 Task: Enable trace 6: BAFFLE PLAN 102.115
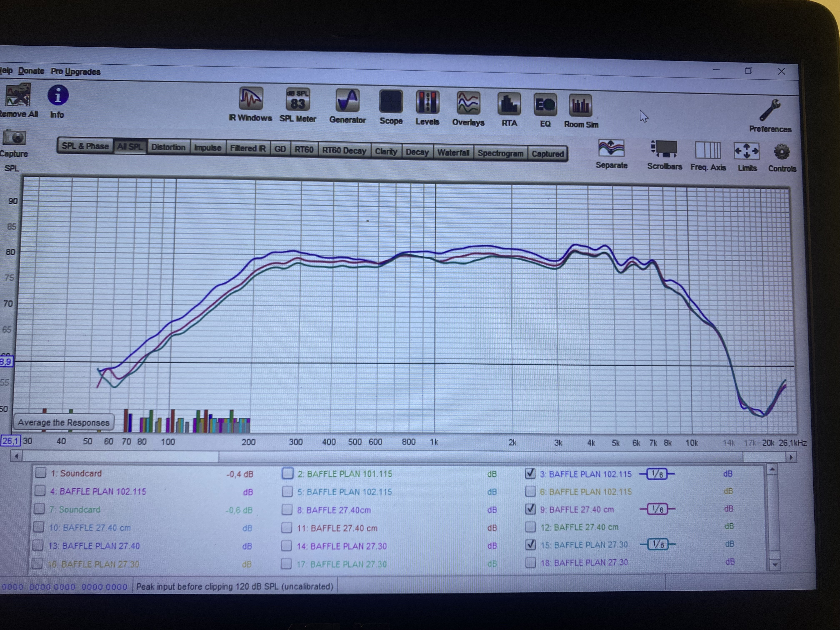click(x=530, y=491)
